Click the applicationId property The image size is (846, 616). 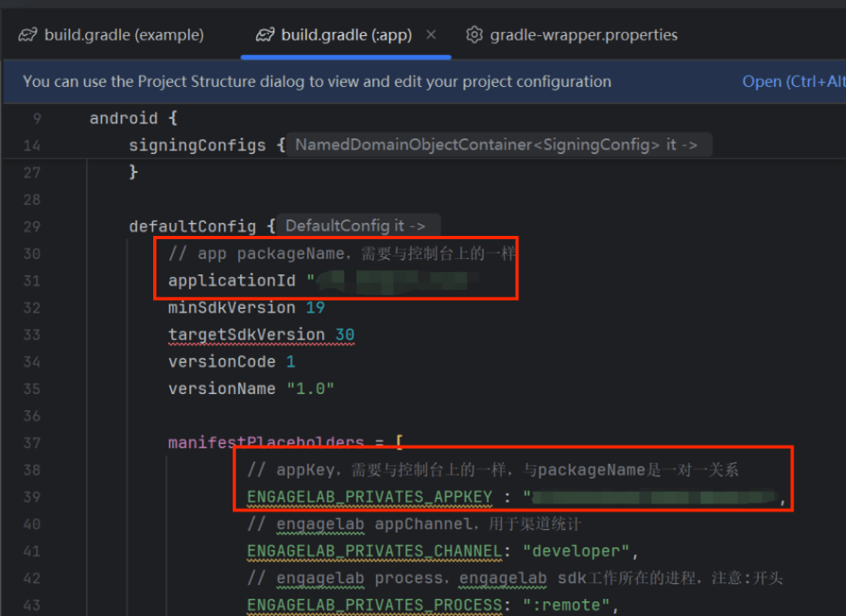232,281
